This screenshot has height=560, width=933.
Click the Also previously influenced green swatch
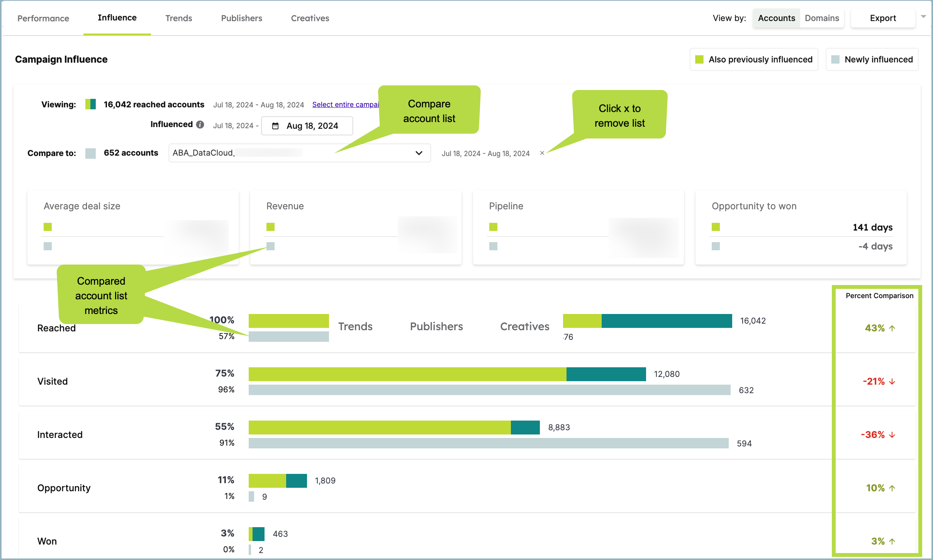click(x=699, y=59)
